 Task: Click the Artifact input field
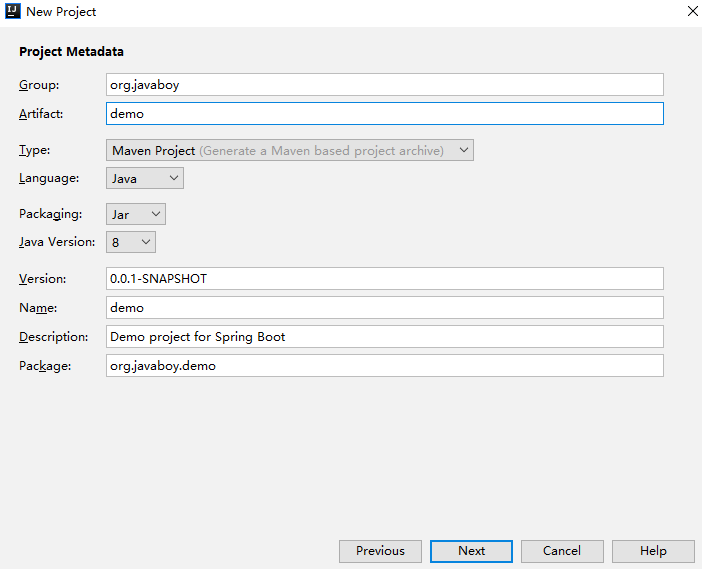coord(385,114)
